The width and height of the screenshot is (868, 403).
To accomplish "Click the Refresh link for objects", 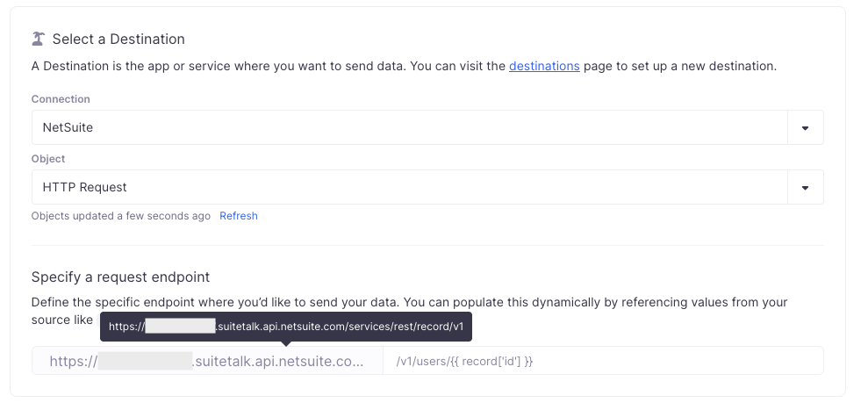I will 238,216.
